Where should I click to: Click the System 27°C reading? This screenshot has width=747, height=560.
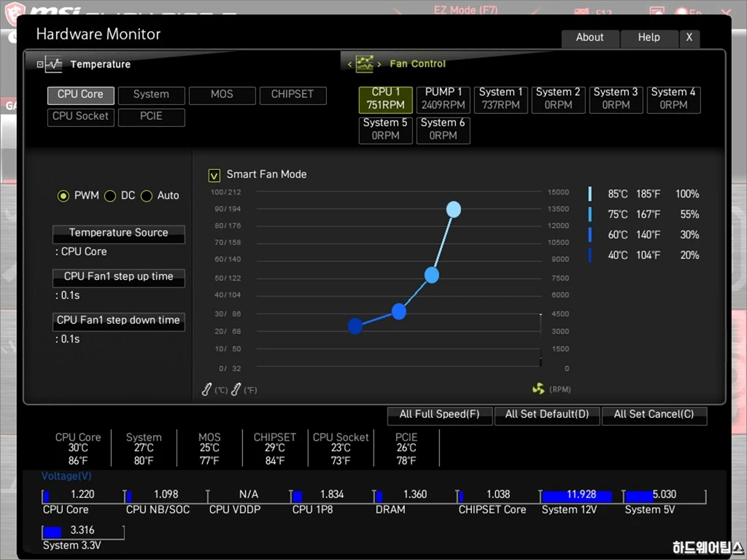(x=144, y=448)
